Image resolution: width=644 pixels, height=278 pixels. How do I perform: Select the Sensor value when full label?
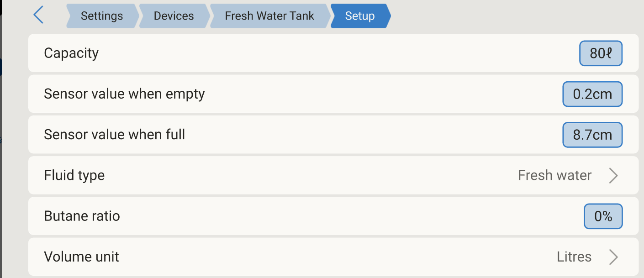point(114,135)
